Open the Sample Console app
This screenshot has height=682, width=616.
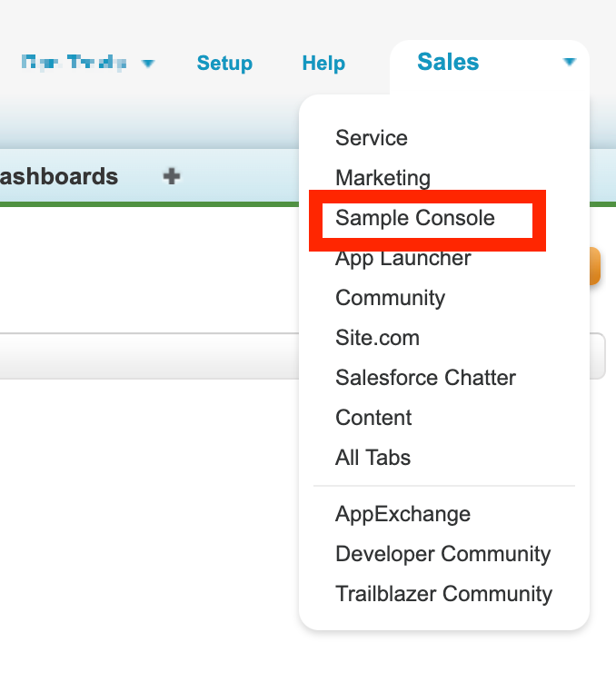click(x=415, y=218)
